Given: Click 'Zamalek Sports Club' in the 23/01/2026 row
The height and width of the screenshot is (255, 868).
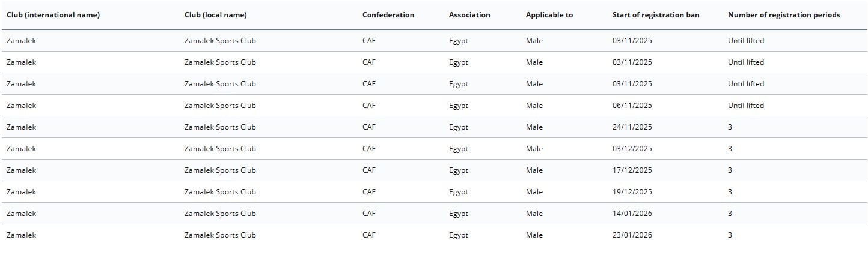Looking at the screenshot, I should (x=219, y=235).
